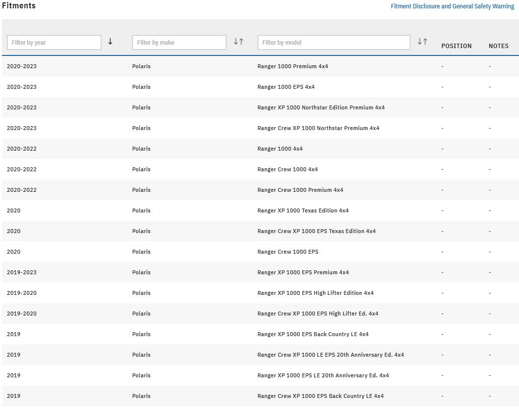Select Ranger XP 1000 Northstar Edition Premium row
This screenshot has height=420, width=519.
(x=321, y=107)
